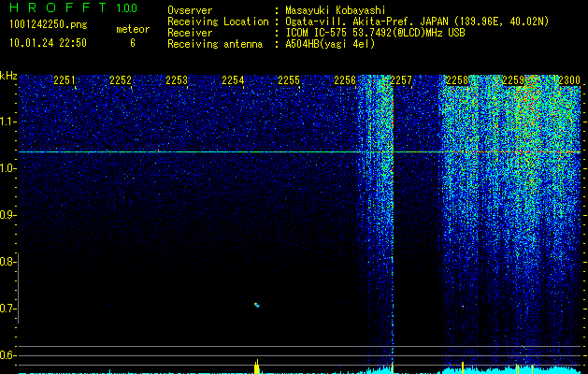Click the 2256 time marker
This screenshot has height=374, width=588.
click(345, 80)
